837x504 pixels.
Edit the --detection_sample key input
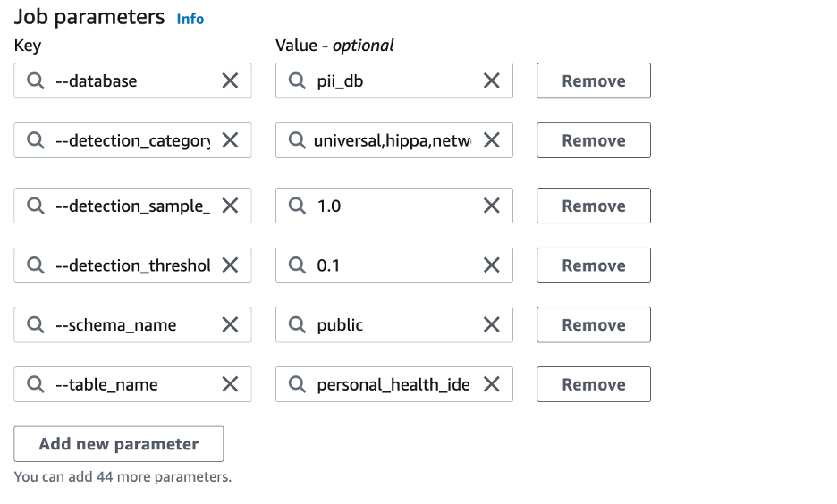pyautogui.click(x=132, y=206)
